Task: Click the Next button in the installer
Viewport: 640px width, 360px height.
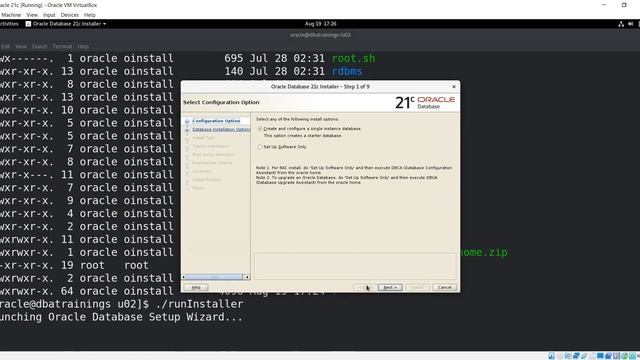Action: (390, 287)
